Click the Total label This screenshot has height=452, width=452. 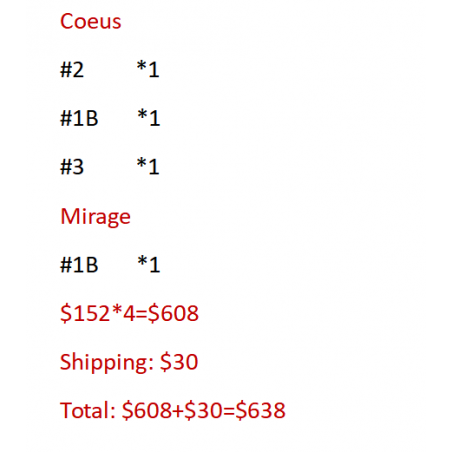pyautogui.click(x=88, y=410)
